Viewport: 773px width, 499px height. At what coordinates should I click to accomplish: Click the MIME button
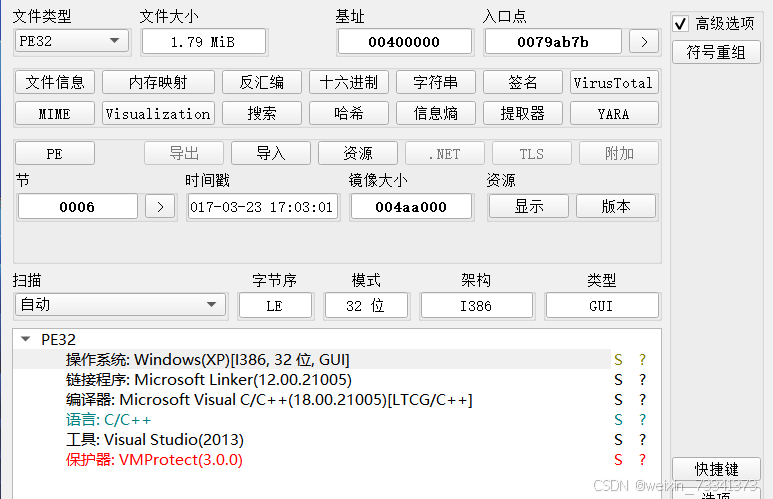point(55,113)
